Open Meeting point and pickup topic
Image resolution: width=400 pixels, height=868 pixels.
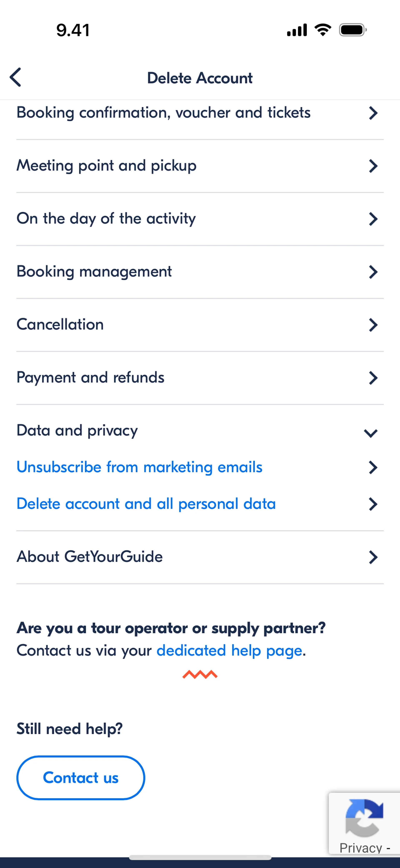pos(106,166)
